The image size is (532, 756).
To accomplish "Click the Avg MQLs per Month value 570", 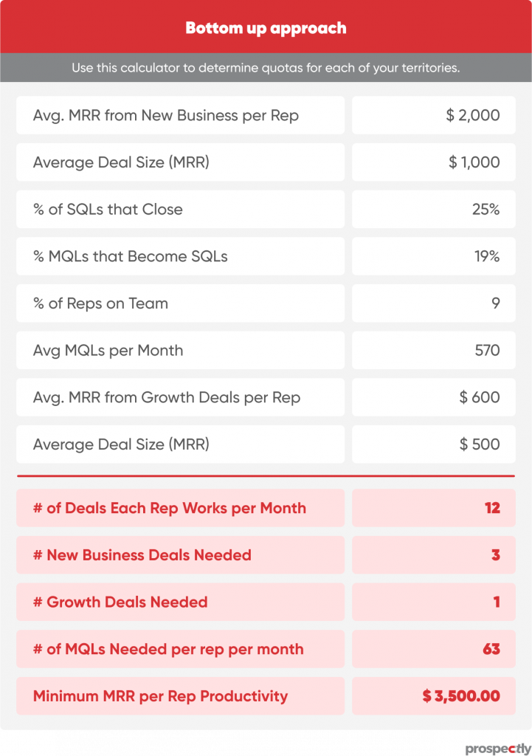I will (x=433, y=351).
